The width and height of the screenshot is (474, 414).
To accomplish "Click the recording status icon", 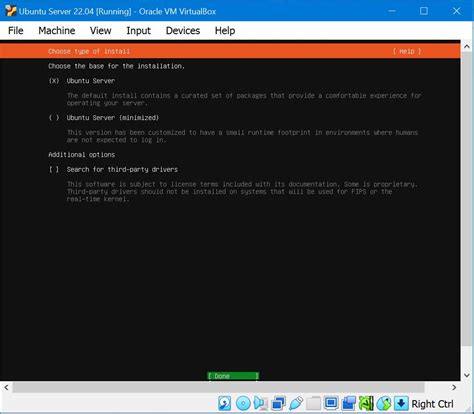I will [348, 403].
